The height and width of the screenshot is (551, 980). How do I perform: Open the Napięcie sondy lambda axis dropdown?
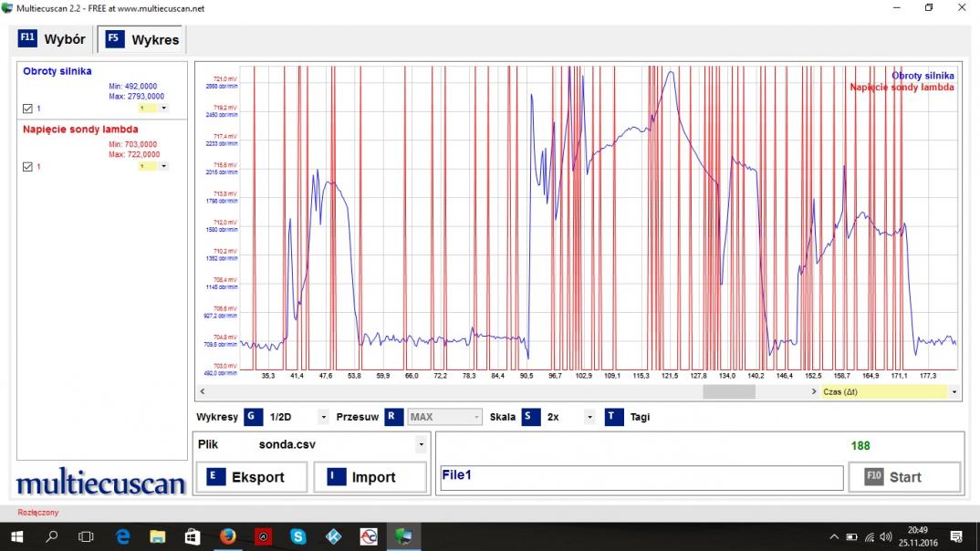coord(163,166)
